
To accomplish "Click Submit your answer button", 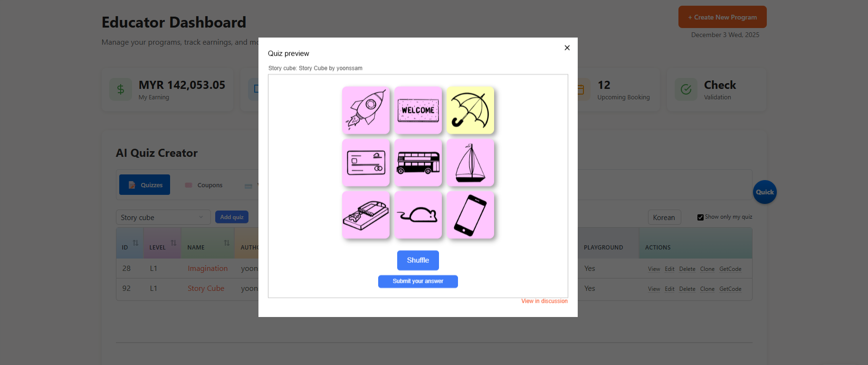I will point(418,281).
